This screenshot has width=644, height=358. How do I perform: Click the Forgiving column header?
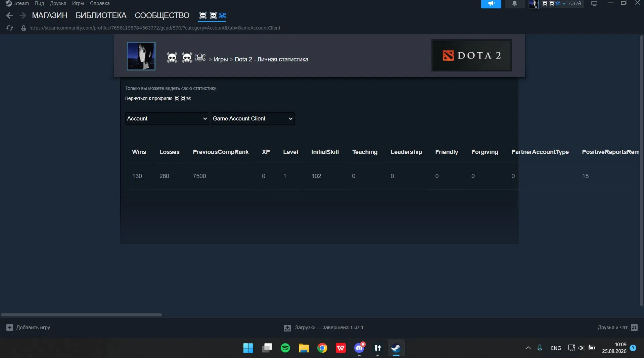pyautogui.click(x=485, y=152)
